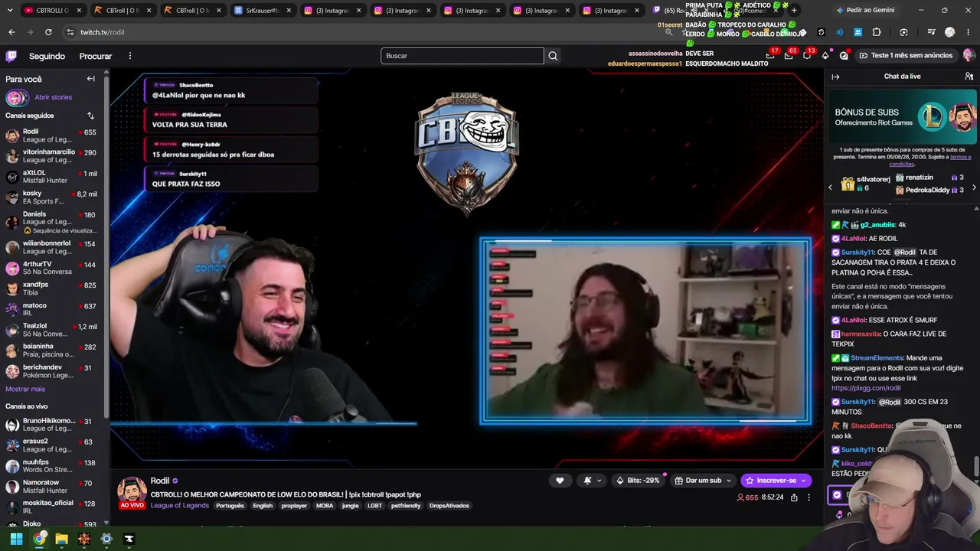Open whispers with 13 badge
This screenshot has height=551, width=980.
[x=808, y=55]
